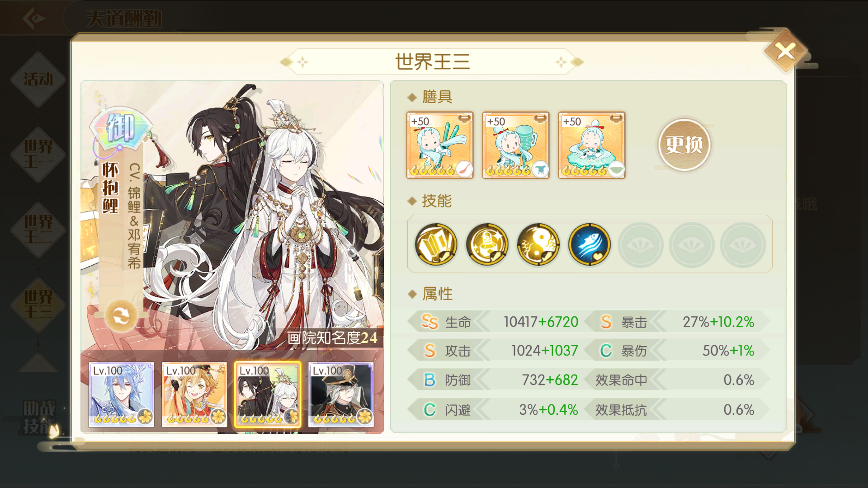Screen dimensions: 868x488
Task: Select the second golden lantern skill icon
Action: pyautogui.click(x=487, y=244)
